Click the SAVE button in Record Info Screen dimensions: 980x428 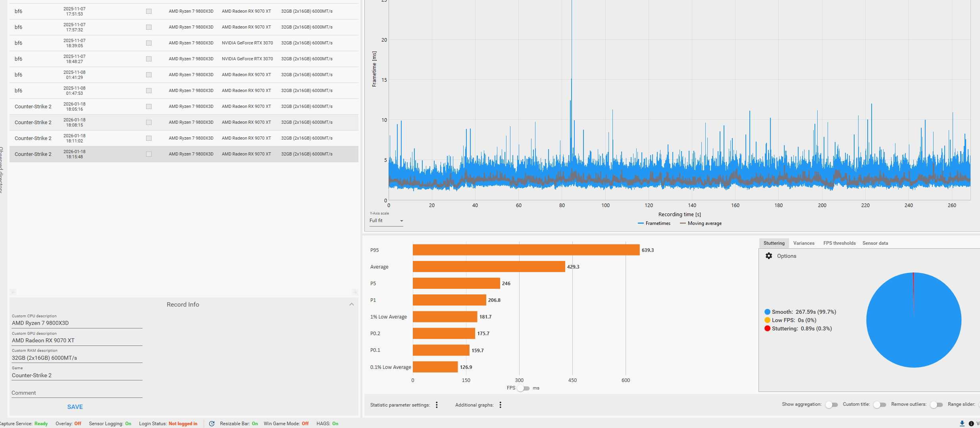point(75,407)
